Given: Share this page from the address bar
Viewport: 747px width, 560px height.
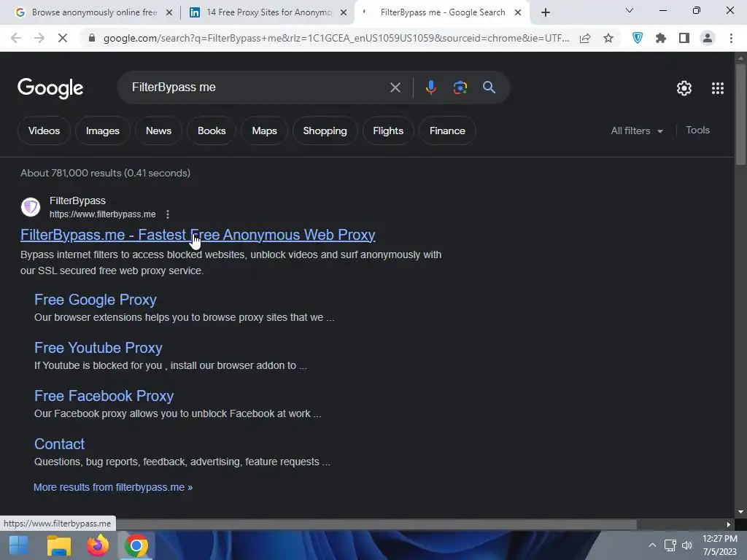Looking at the screenshot, I should click(585, 38).
